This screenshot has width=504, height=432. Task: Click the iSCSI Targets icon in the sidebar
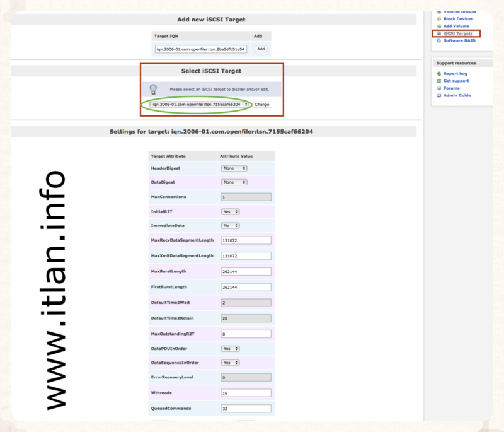point(438,33)
